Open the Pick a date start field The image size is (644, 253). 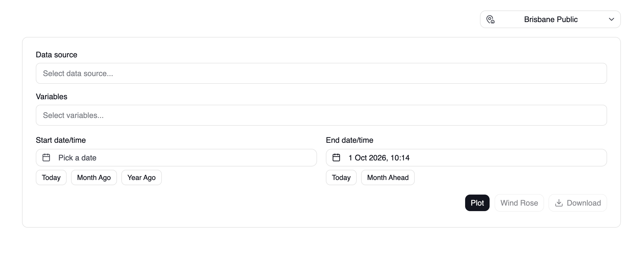pyautogui.click(x=176, y=158)
